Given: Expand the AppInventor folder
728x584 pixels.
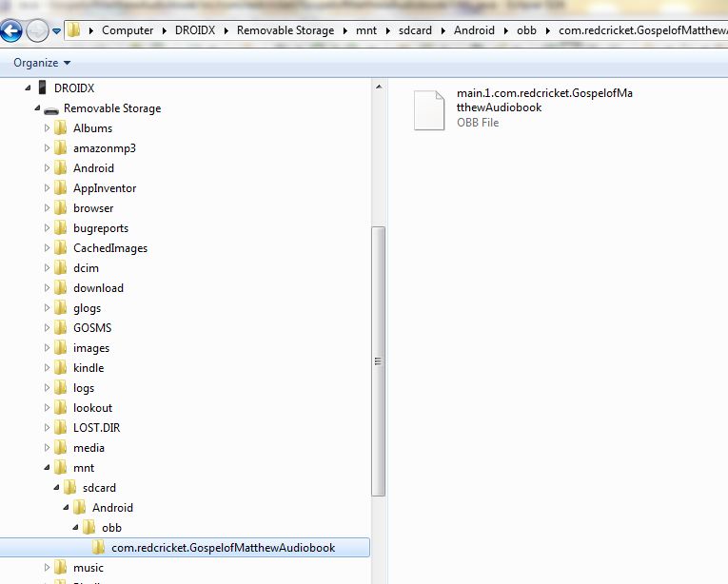Looking at the screenshot, I should [47, 187].
